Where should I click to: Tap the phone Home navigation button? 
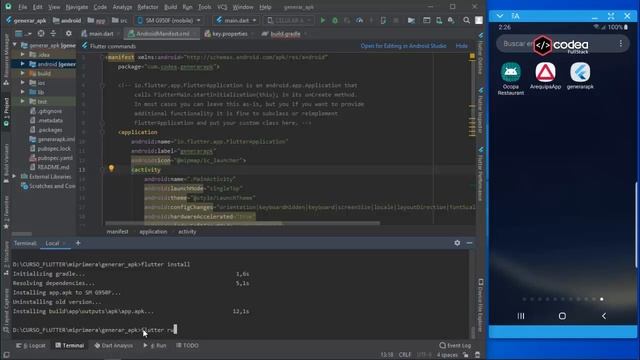pos(562,316)
